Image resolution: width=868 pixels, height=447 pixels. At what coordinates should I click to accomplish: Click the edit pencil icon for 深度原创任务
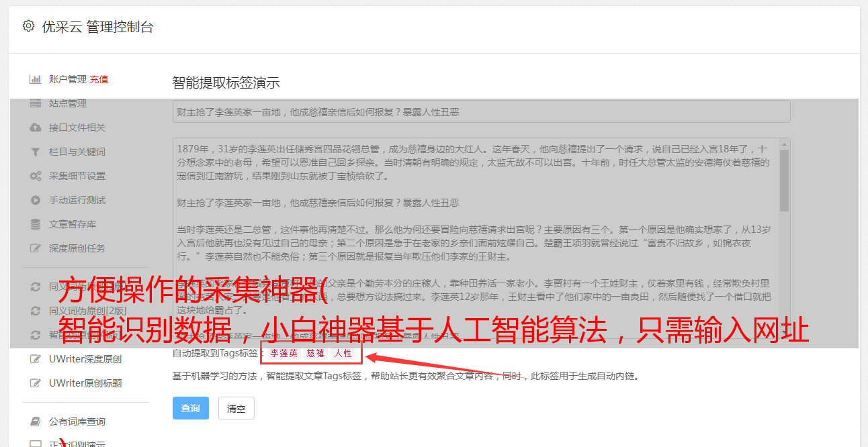click(35, 248)
